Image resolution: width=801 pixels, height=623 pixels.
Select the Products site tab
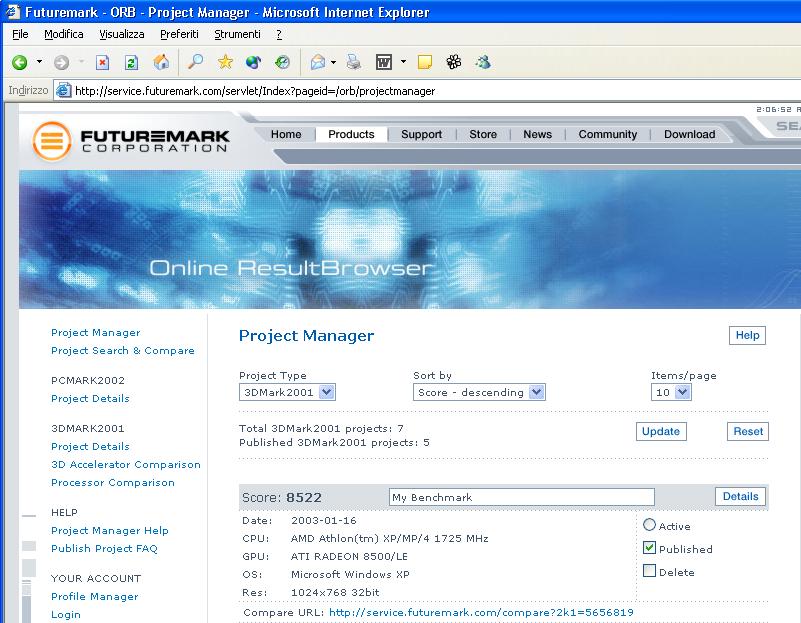pyautogui.click(x=351, y=134)
